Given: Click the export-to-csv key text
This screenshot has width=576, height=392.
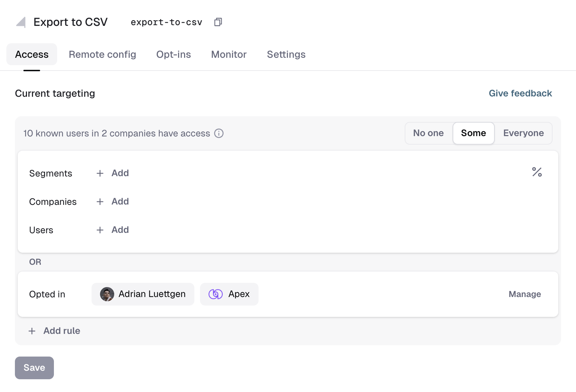Looking at the screenshot, I should click(x=167, y=22).
